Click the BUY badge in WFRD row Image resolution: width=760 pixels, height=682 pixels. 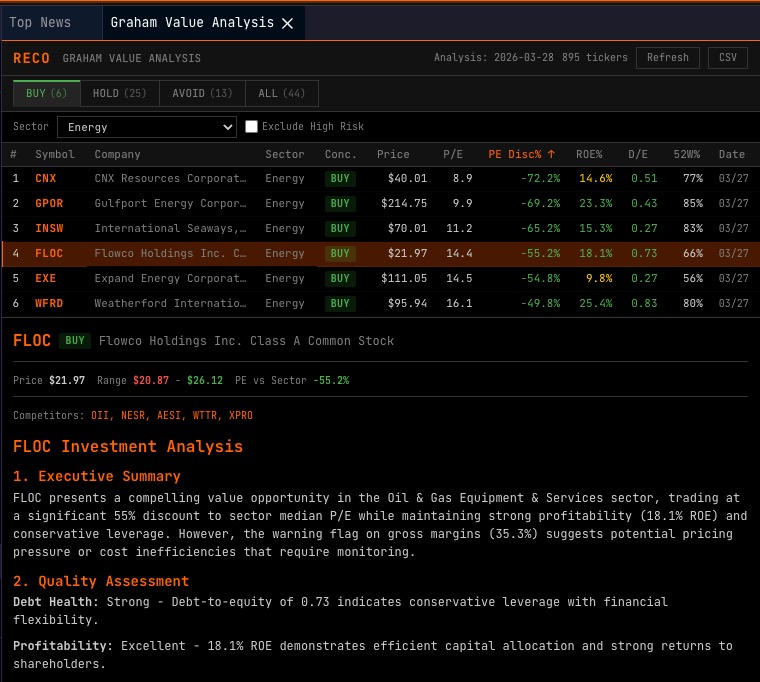point(340,303)
